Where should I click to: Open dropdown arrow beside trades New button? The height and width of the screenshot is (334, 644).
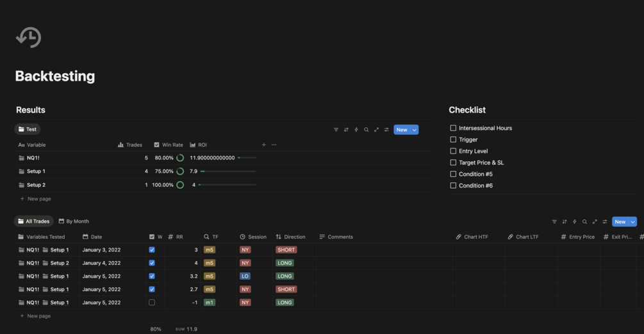coord(633,221)
